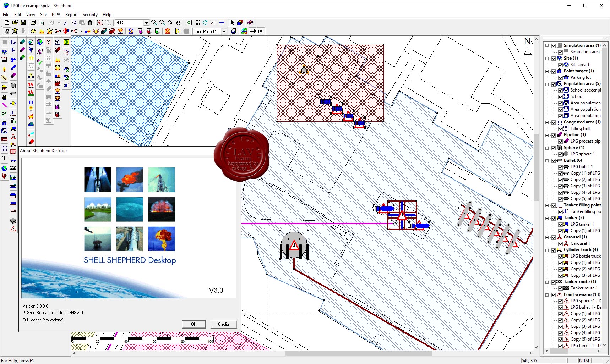610x364 pixels.
Task: Collapse the Pipeline (1) tree node
Action: pos(547,135)
